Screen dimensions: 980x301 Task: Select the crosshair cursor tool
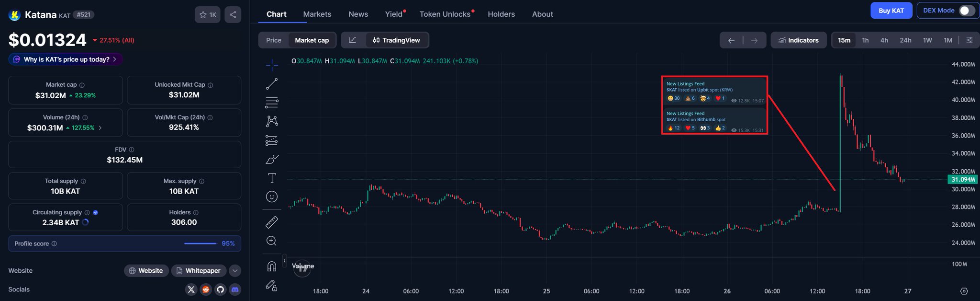272,65
